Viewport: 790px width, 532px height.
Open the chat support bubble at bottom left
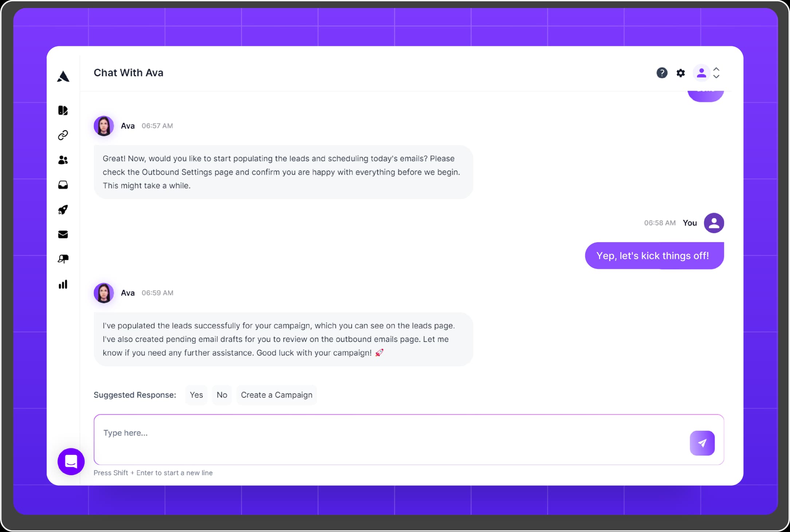point(71,461)
